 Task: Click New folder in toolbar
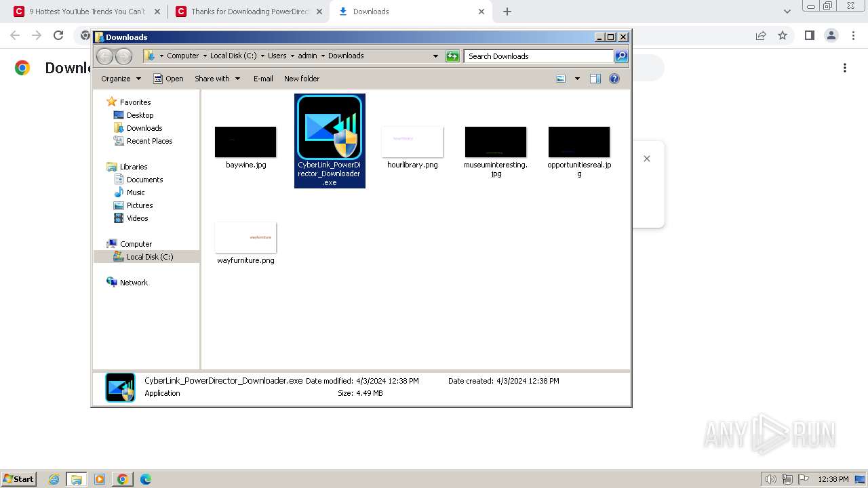(x=302, y=79)
